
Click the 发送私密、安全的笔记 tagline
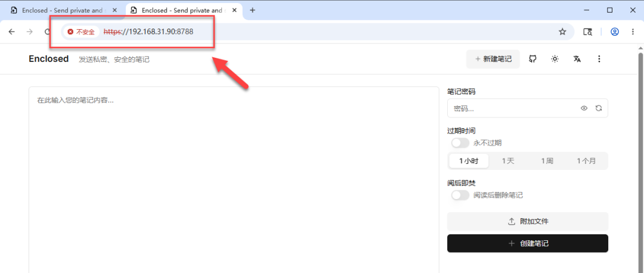point(114,60)
